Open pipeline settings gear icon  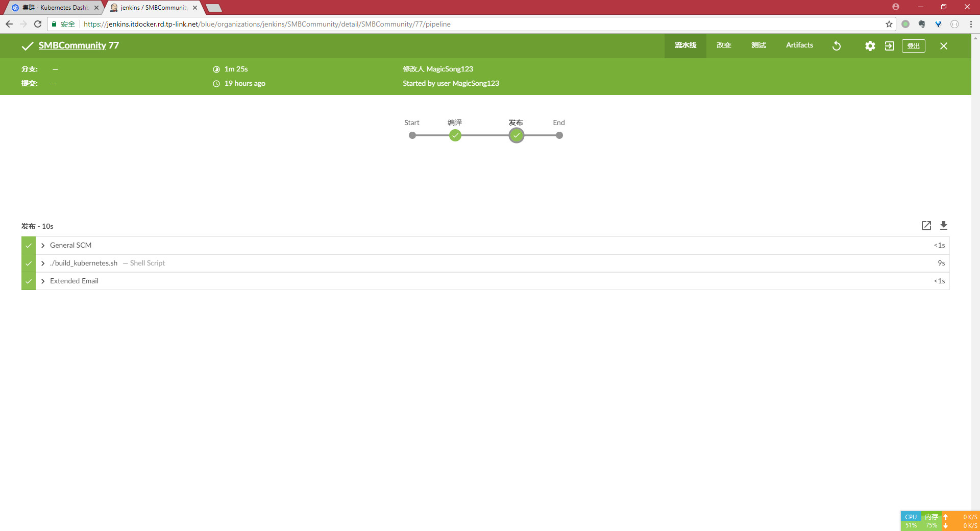tap(870, 46)
